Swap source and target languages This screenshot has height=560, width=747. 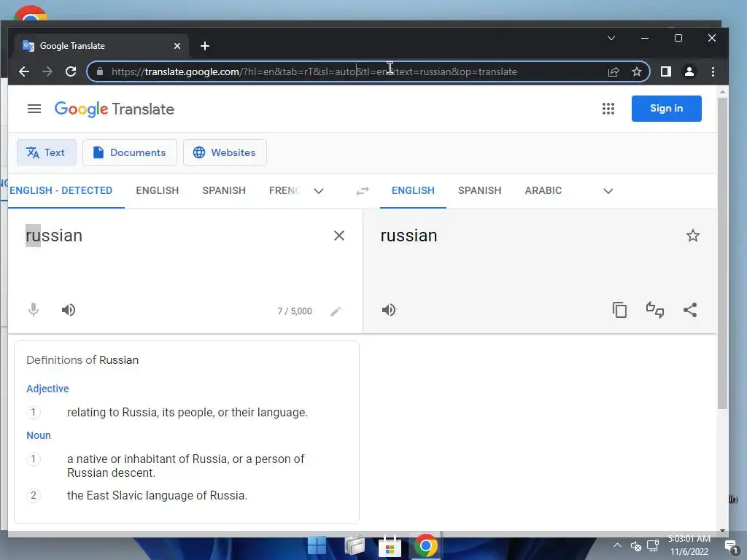point(363,191)
